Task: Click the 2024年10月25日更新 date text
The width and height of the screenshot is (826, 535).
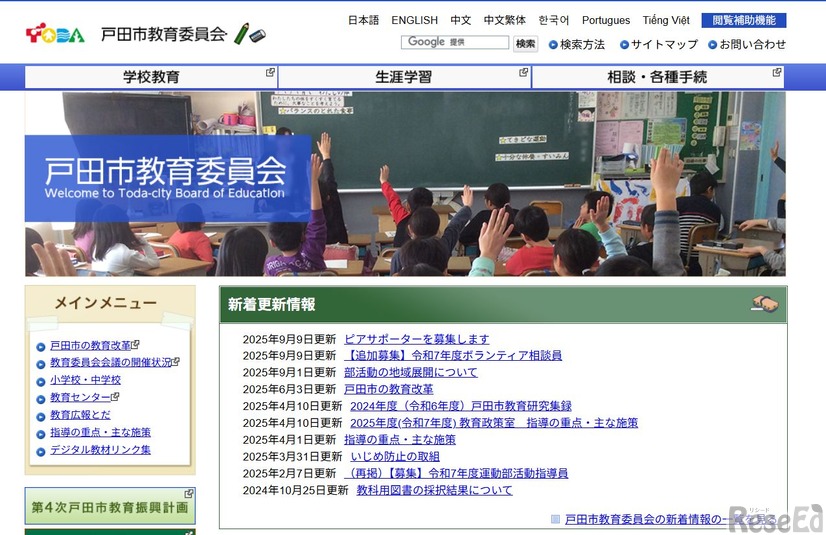Action: coord(296,490)
